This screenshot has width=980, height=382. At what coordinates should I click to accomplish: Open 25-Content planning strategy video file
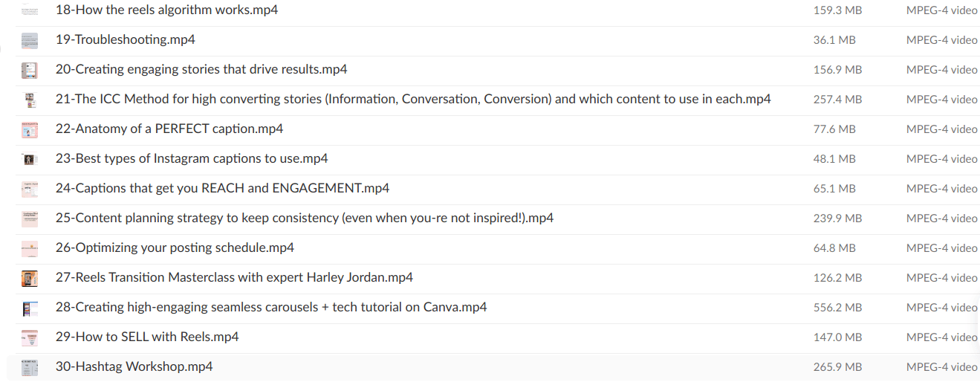[x=304, y=218]
